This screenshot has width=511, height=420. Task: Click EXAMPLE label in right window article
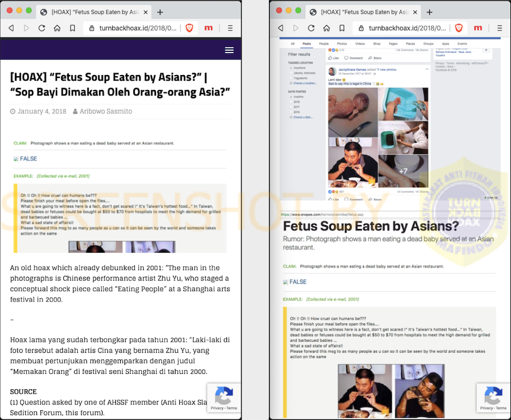pos(293,299)
